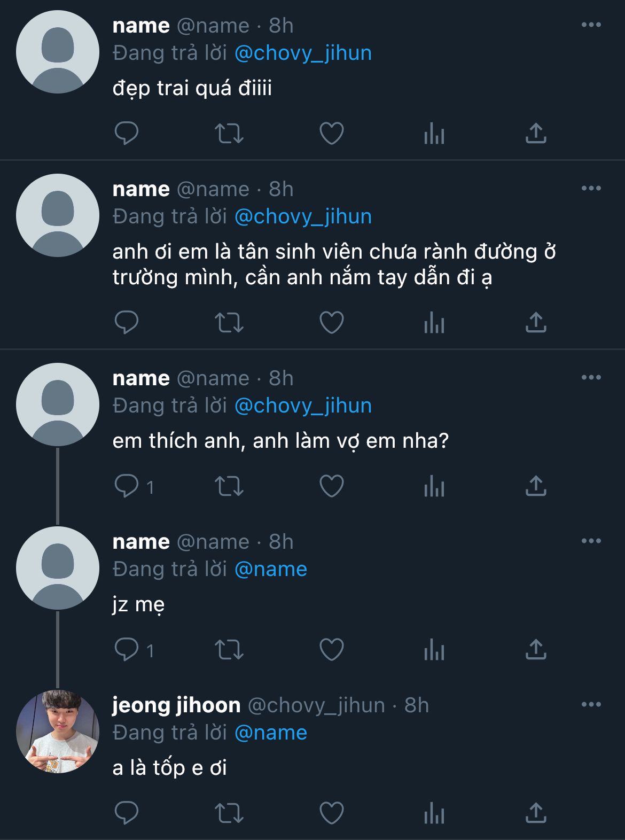This screenshot has width=625, height=840.
Task: Retweet the "a là tốp e ơi" reply
Action: point(229,813)
